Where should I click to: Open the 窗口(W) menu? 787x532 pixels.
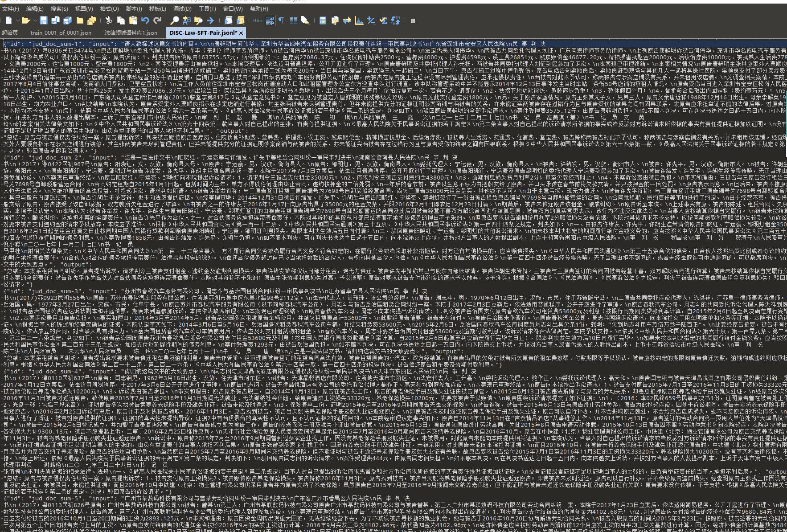click(233, 8)
